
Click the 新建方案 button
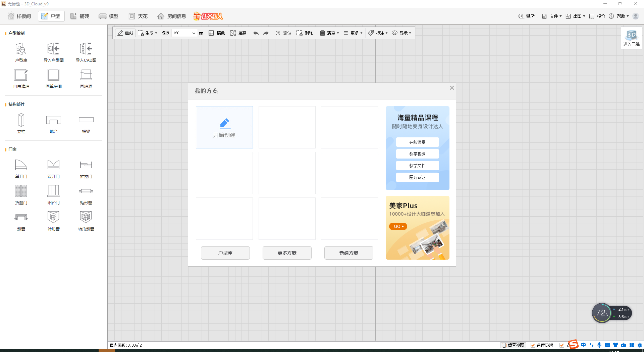tap(349, 253)
